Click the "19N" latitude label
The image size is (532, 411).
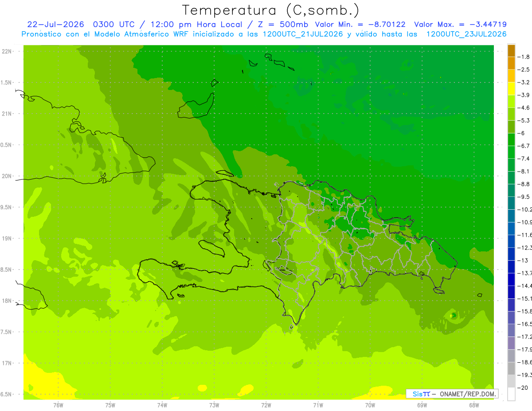point(7,239)
